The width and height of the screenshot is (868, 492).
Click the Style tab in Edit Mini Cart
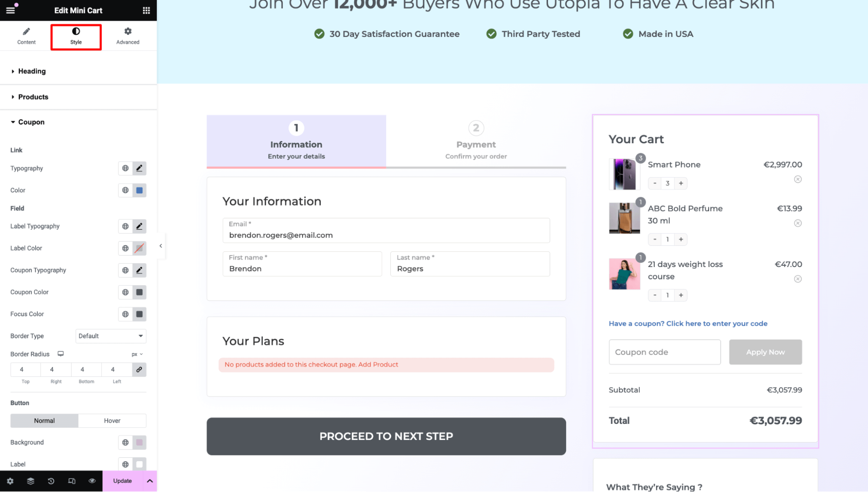76,36
